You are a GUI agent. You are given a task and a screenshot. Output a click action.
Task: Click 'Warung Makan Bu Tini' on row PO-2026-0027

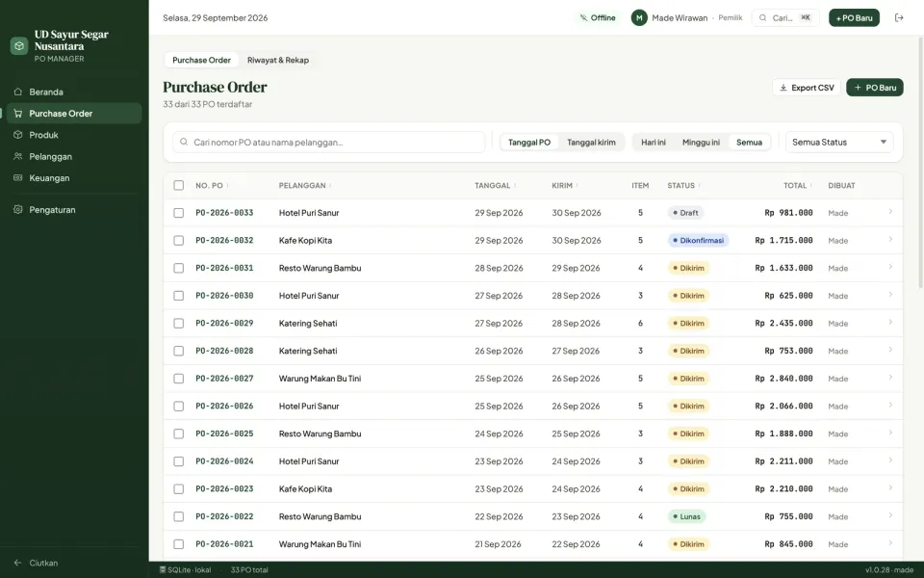(x=320, y=379)
